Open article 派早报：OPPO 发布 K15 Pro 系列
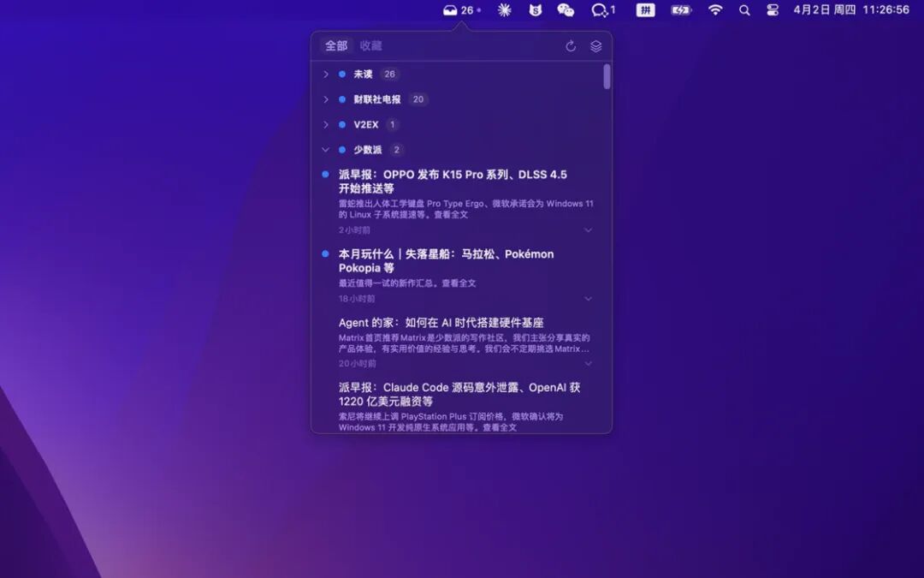The width and height of the screenshot is (924, 578). pos(453,182)
